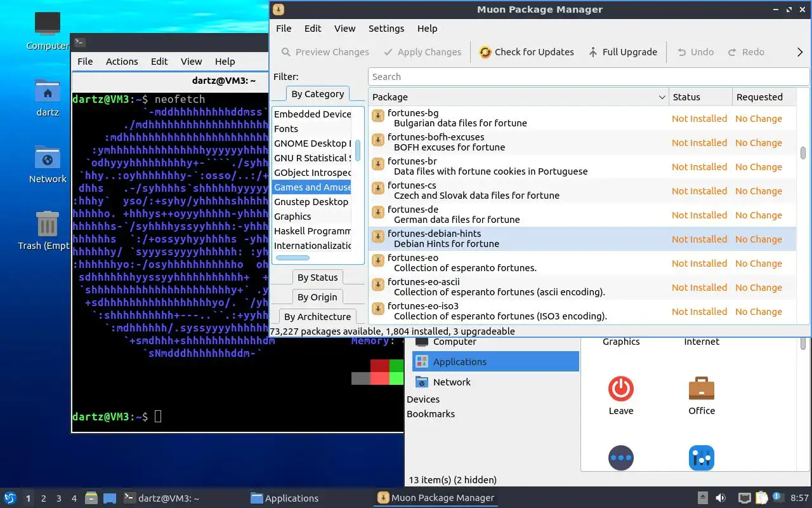Click the fortunes-br package icon

coord(378,164)
